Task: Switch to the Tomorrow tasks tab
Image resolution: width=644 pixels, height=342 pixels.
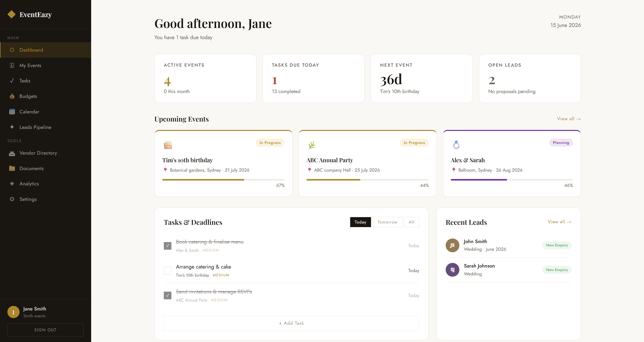Action: (388, 222)
